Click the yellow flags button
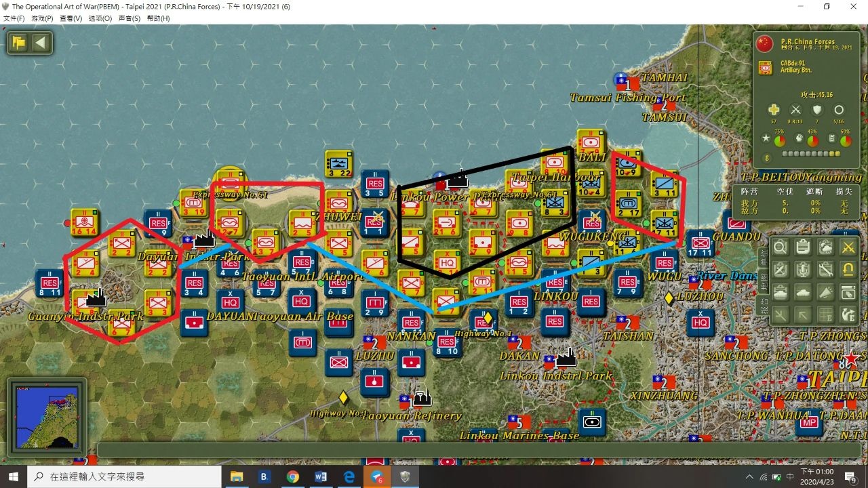The image size is (868, 488). 19,43
